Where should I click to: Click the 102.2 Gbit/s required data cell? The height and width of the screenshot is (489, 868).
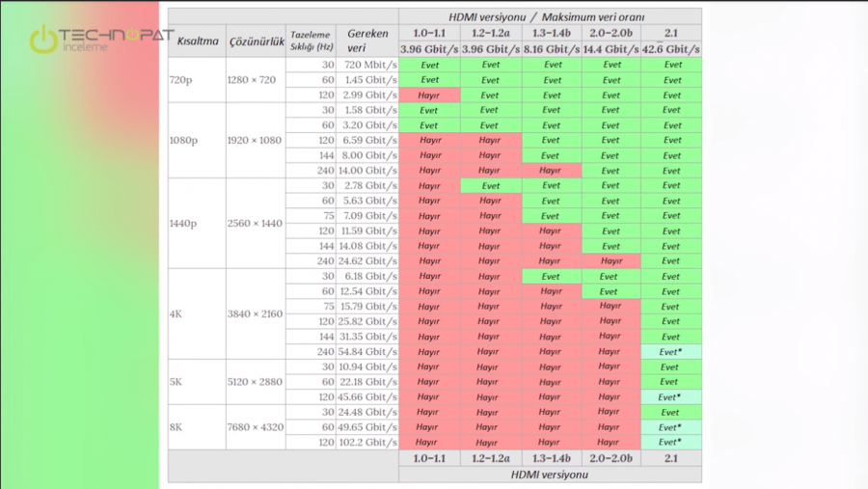point(367,443)
